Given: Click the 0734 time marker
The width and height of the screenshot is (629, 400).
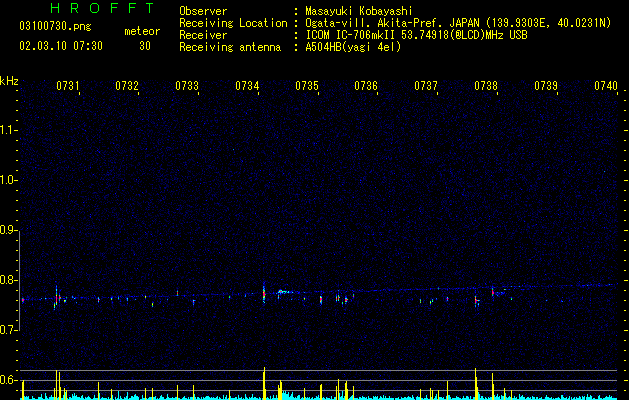Looking at the screenshot, I should click(247, 85).
